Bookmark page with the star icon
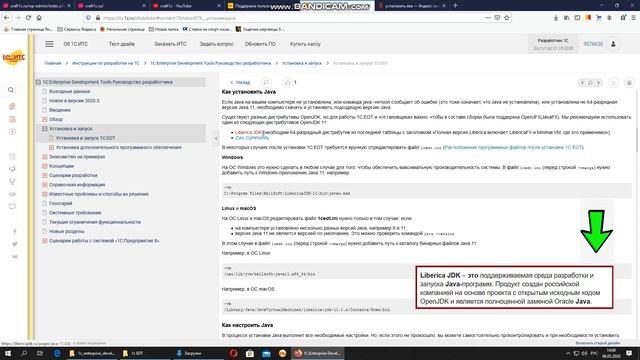Image resolution: width=640 pixels, height=360 pixels. (507, 18)
